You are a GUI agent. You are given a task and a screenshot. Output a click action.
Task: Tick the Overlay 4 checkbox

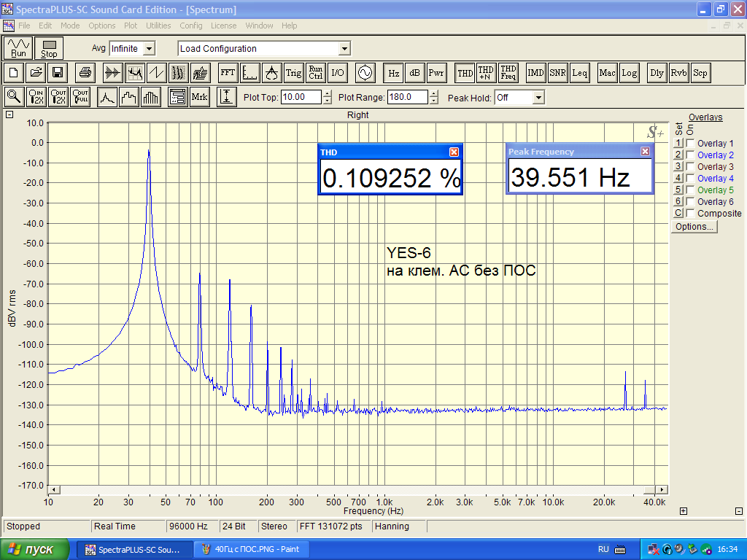pyautogui.click(x=690, y=179)
